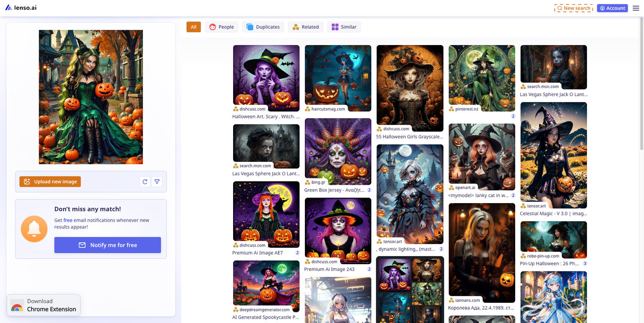
Task: Open the pinterest.nz green witch thumbnail
Action: coord(482,77)
